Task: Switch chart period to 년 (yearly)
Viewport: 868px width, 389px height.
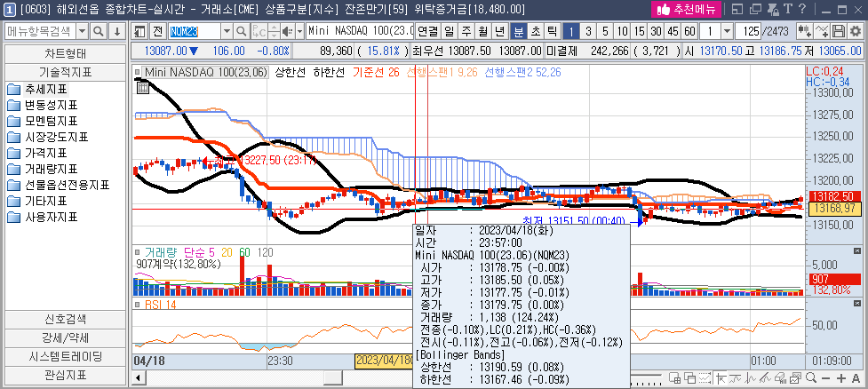Action: 500,31
